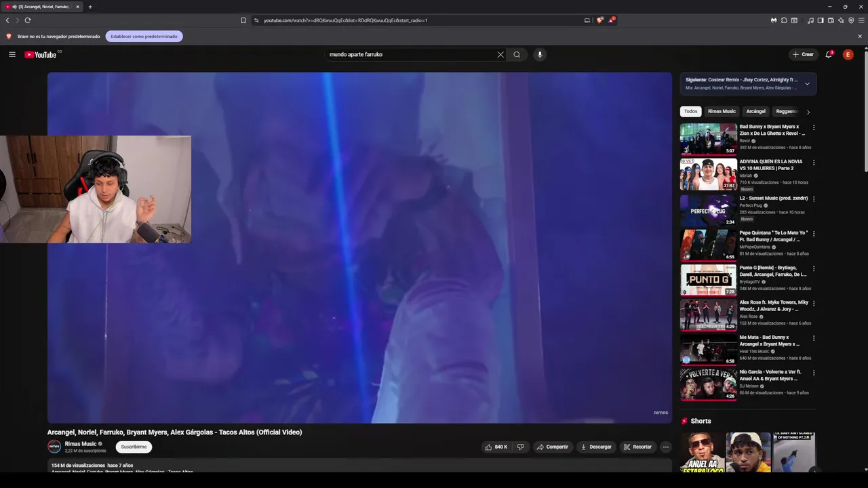The height and width of the screenshot is (488, 868).
Task: Bookmark this page with bookmark icon
Action: pyautogui.click(x=243, y=20)
